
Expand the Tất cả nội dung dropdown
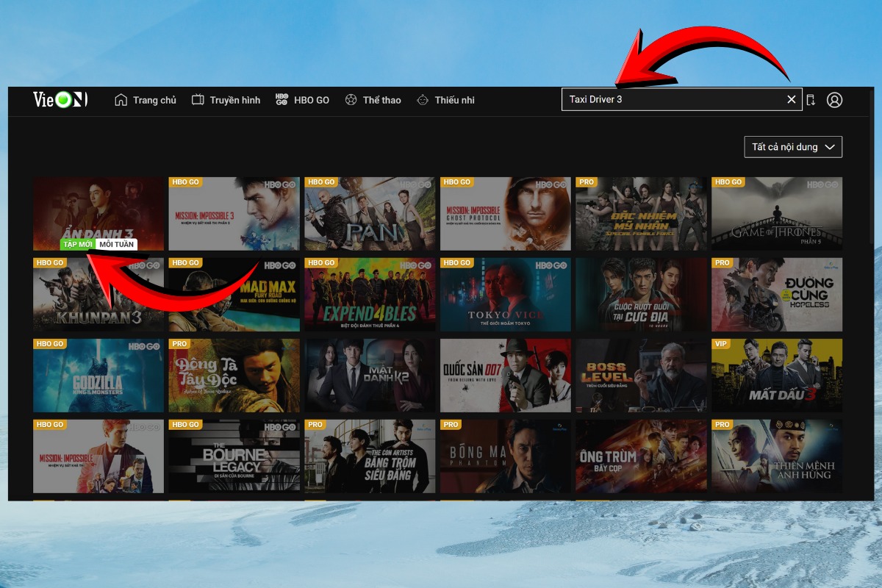pyautogui.click(x=793, y=147)
